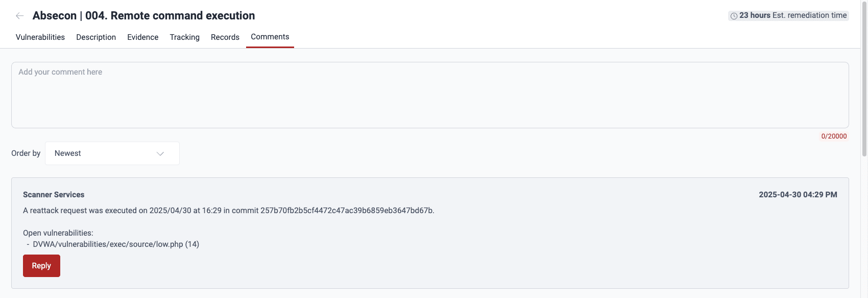Select the active Comments tab
The width and height of the screenshot is (868, 298).
pos(270,36)
